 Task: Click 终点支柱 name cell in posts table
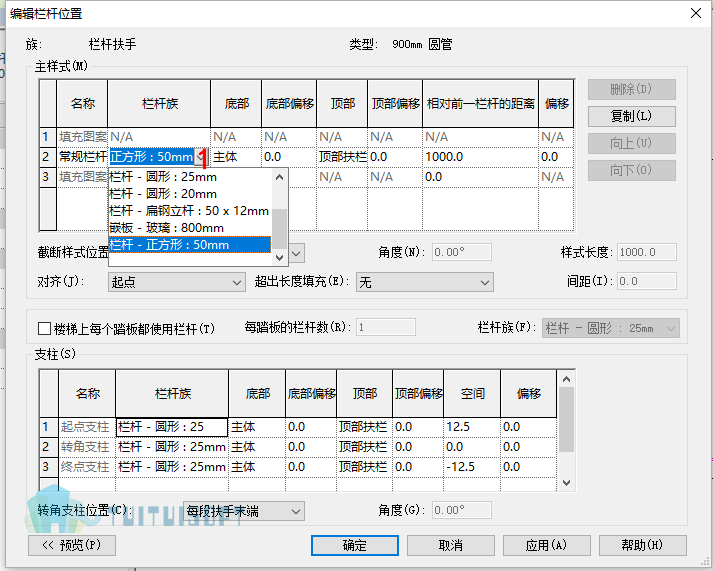[x=87, y=467]
